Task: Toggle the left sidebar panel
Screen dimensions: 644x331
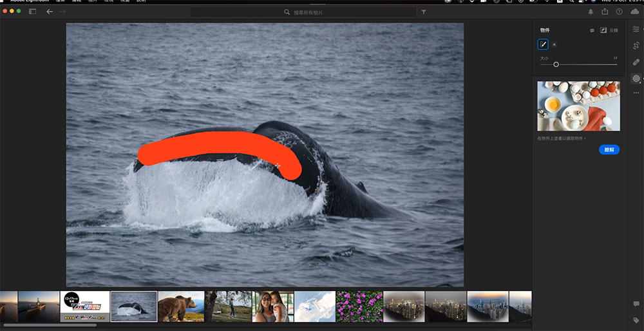Action: click(x=32, y=12)
